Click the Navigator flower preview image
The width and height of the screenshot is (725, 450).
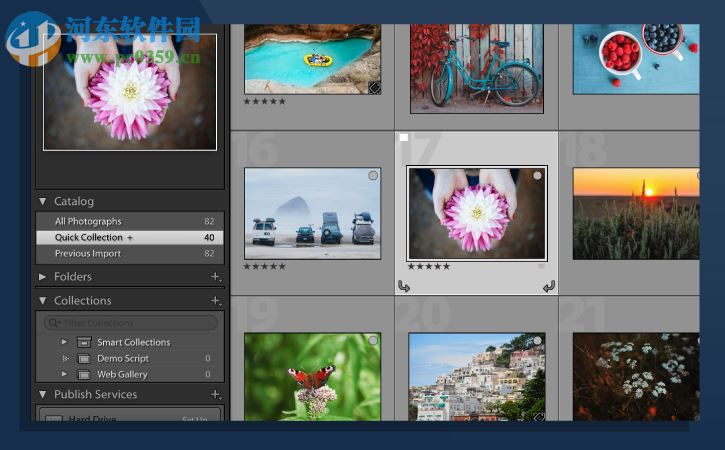(x=130, y=92)
